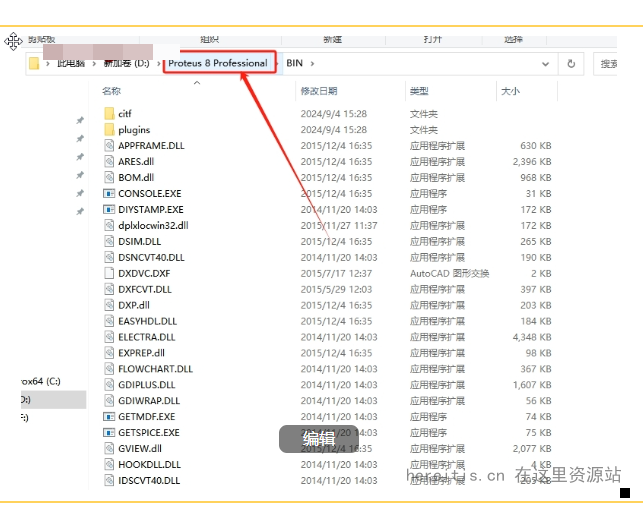Screen dimensions: 643x508
Task: Select the drive below (D:) in sidebar
Action: tap(25, 418)
